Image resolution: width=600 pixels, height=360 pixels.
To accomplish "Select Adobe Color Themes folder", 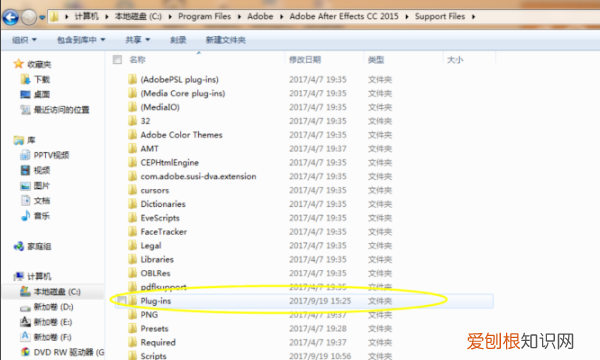I will [181, 135].
